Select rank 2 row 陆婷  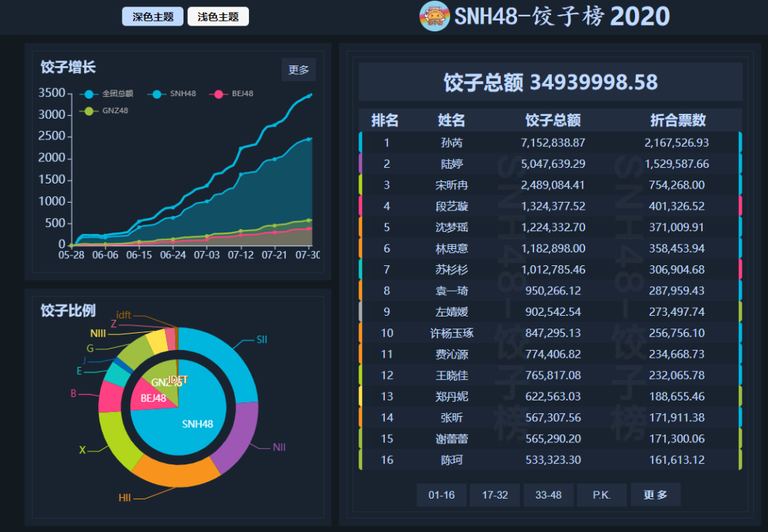(550, 164)
